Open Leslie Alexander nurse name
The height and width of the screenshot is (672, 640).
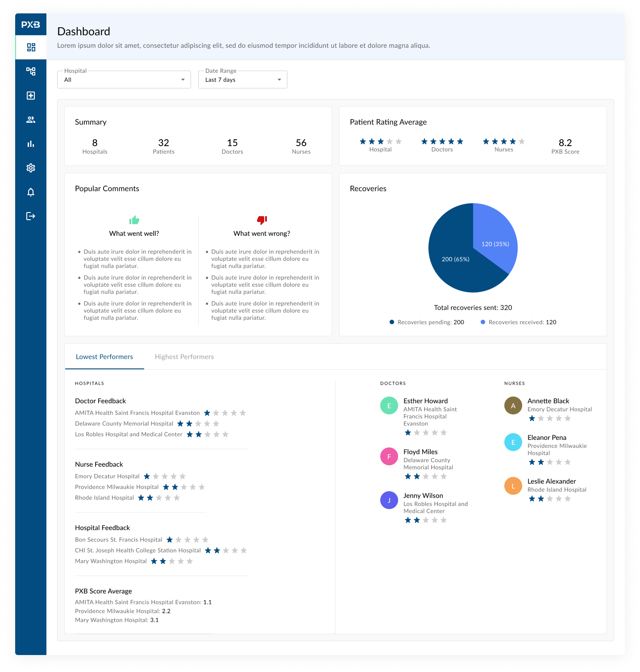click(x=552, y=481)
